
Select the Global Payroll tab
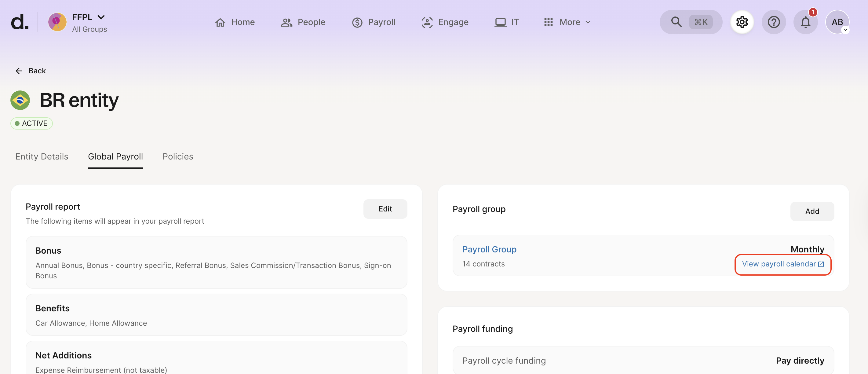tap(115, 156)
